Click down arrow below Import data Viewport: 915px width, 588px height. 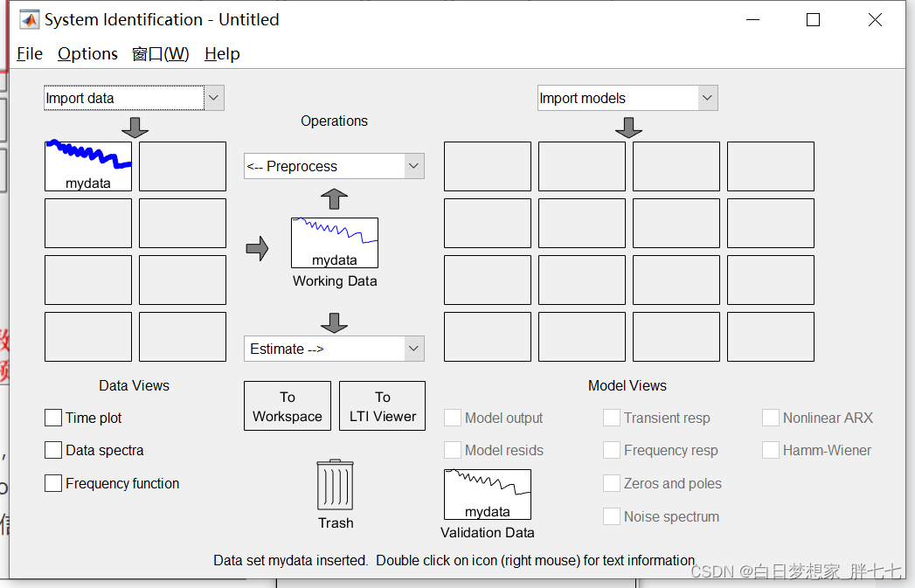[x=135, y=128]
